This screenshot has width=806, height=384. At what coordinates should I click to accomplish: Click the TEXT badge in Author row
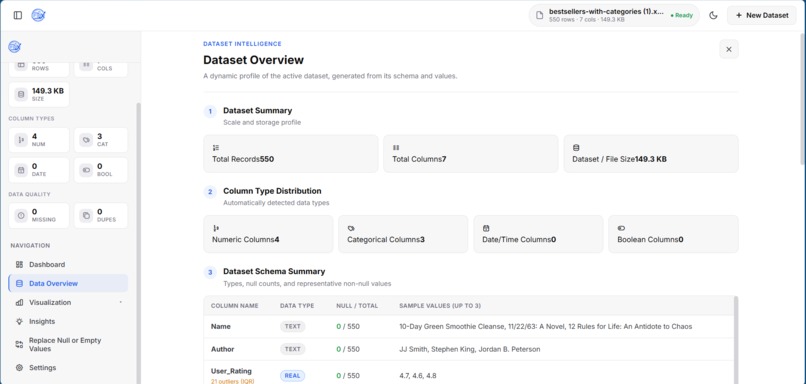point(292,349)
